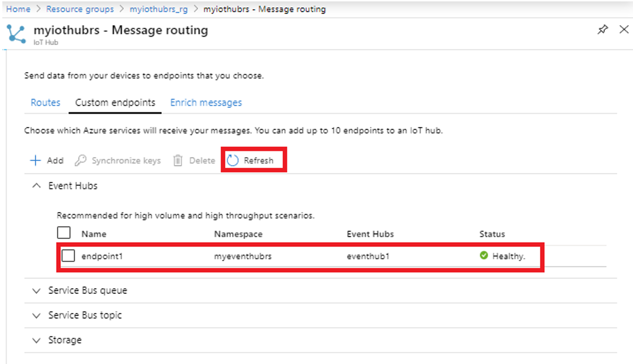Select the Custom endpoints tab
The image size is (633, 364).
[x=115, y=103]
